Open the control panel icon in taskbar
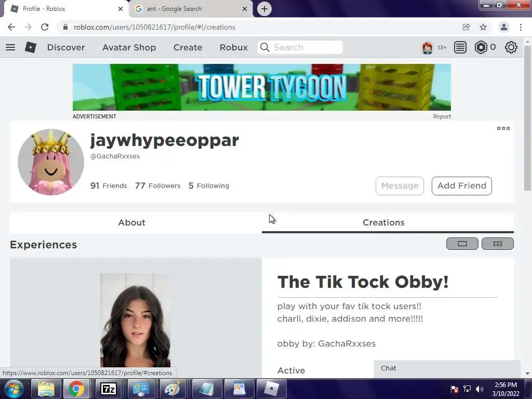Image resolution: width=532 pixels, height=399 pixels. click(141, 389)
